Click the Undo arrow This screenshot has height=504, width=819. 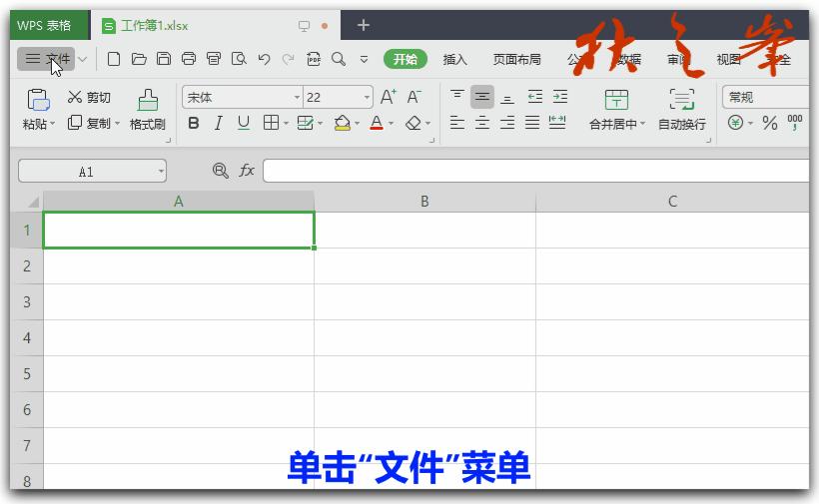(x=264, y=59)
